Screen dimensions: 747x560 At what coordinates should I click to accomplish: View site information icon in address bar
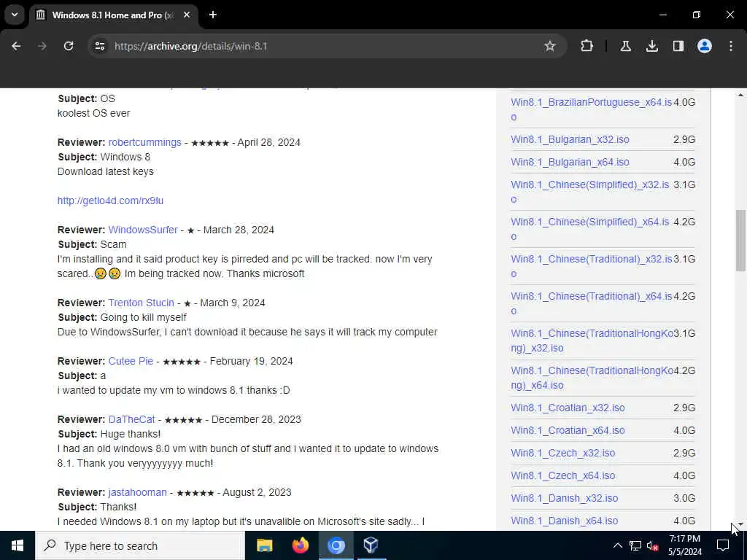click(x=99, y=46)
